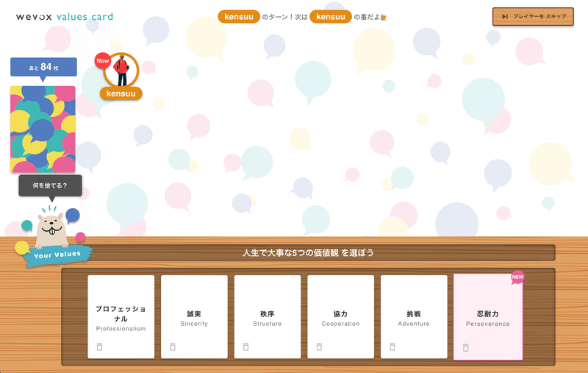Click the wevox values card logo
The height and width of the screenshot is (373, 588).
tap(65, 17)
